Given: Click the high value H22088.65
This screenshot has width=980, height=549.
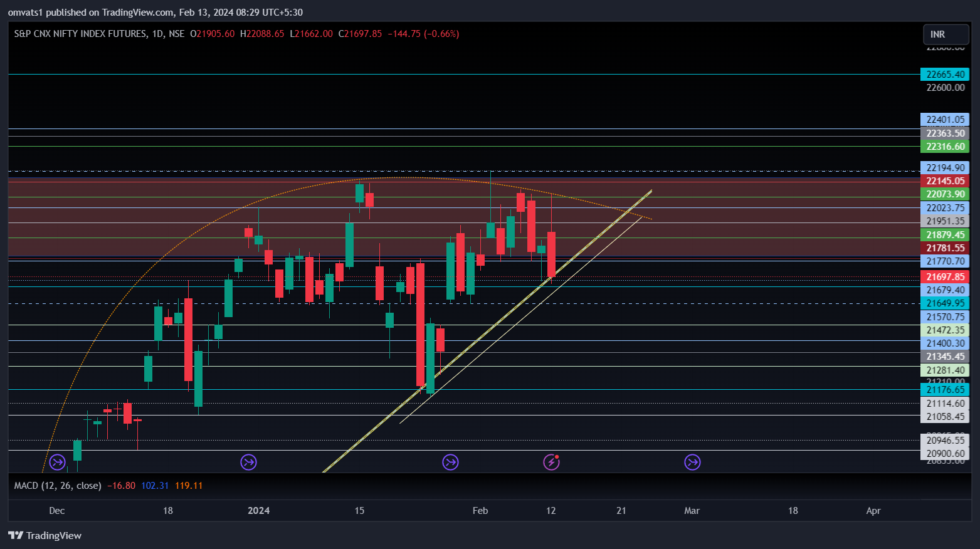Looking at the screenshot, I should pyautogui.click(x=262, y=34).
